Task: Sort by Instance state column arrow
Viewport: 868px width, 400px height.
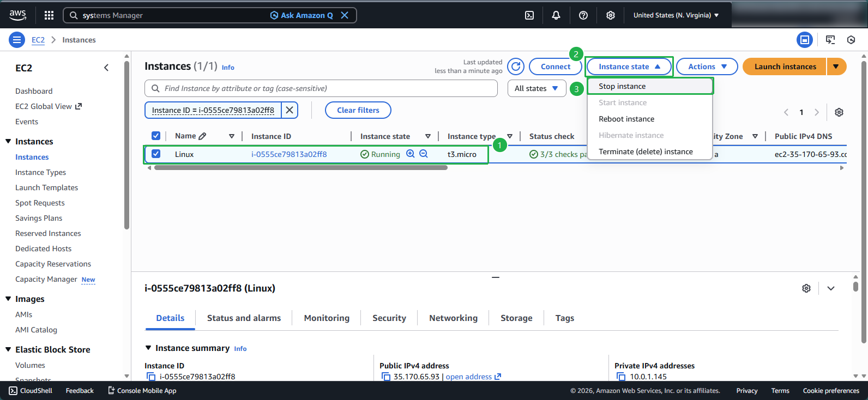Action: pyautogui.click(x=428, y=136)
